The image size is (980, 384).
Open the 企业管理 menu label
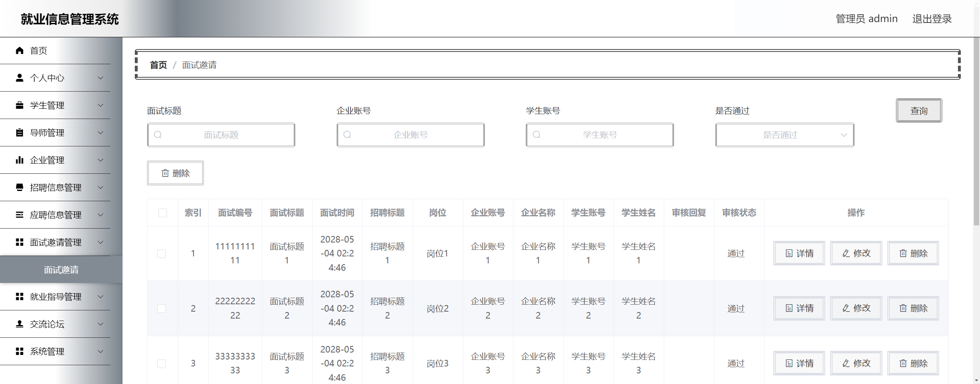(x=47, y=160)
